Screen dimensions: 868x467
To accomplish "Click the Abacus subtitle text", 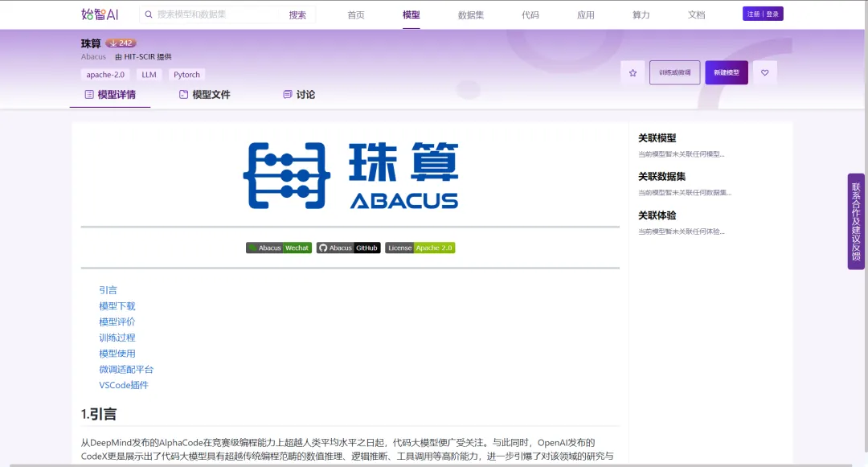I will click(93, 57).
